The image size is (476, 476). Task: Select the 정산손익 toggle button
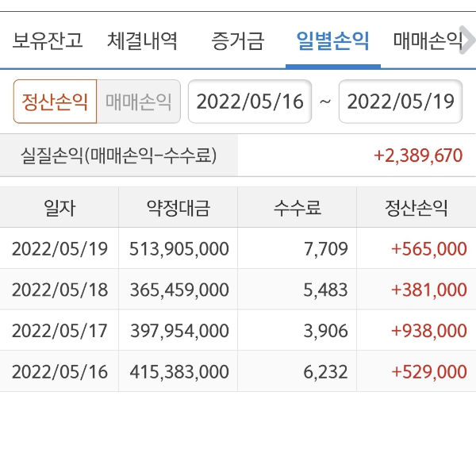coord(55,102)
